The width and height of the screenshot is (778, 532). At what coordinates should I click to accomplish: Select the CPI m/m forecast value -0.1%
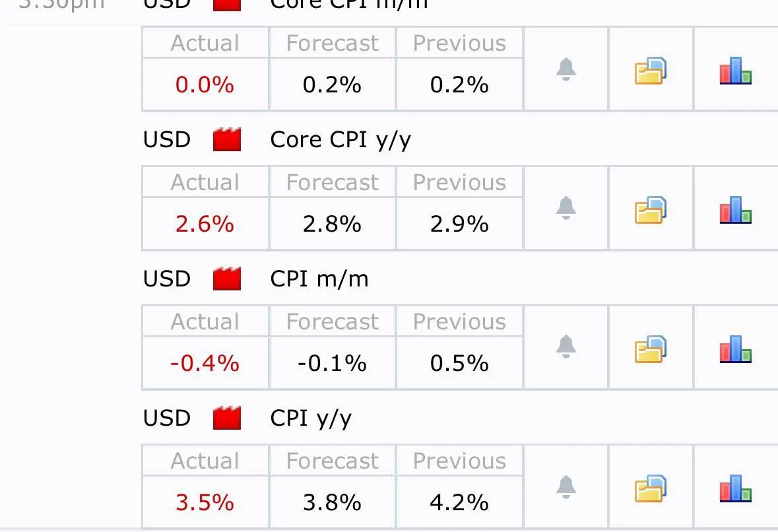332,363
